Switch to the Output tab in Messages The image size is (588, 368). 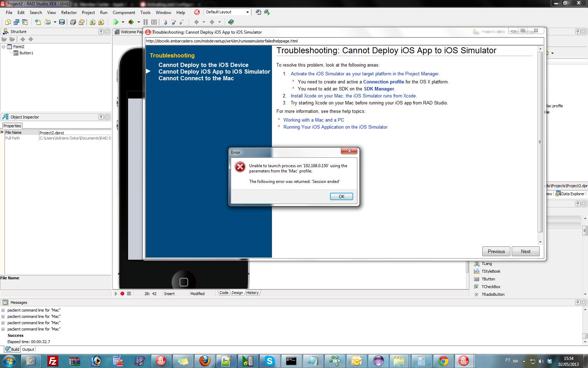tap(28, 349)
